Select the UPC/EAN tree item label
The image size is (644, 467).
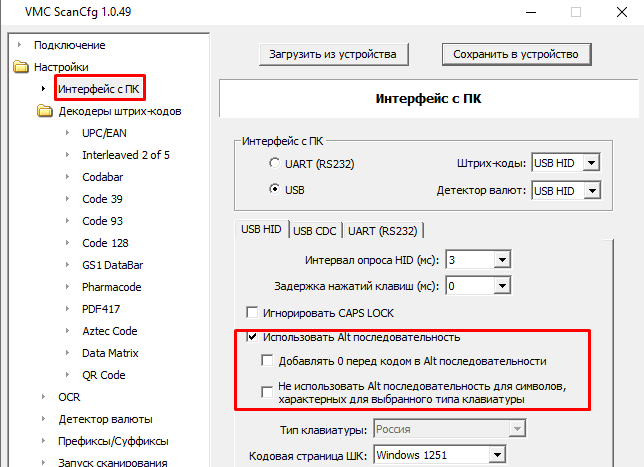[x=104, y=133]
